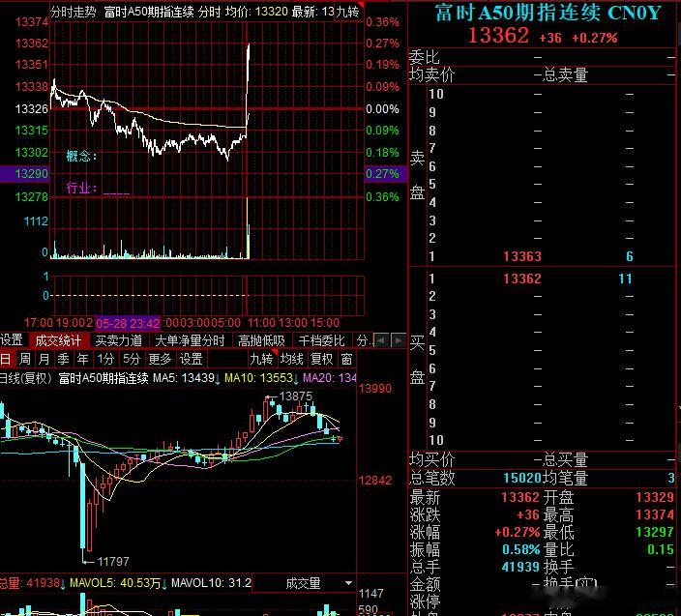Click the MA10: 13553 indicator label

[259, 378]
